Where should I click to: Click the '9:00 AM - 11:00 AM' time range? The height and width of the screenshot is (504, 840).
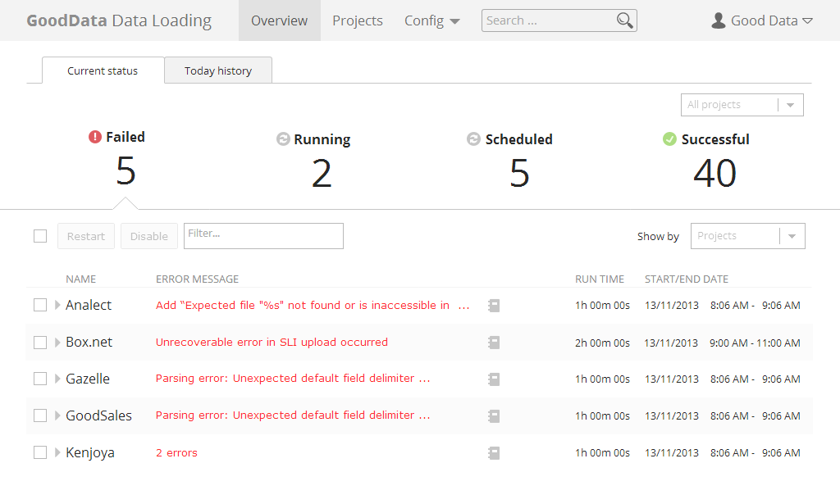point(755,343)
